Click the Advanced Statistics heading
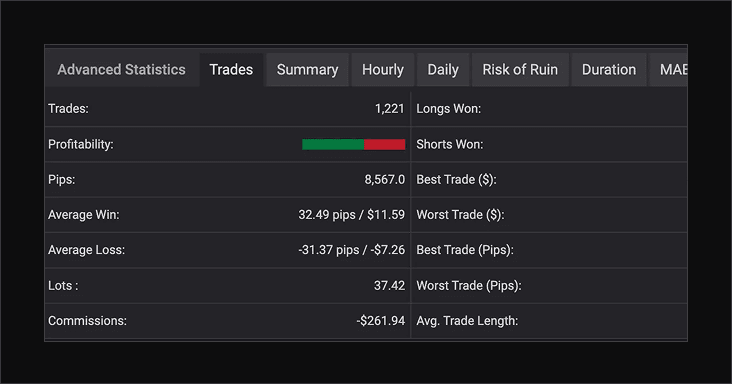This screenshot has width=732, height=386. click(x=121, y=70)
